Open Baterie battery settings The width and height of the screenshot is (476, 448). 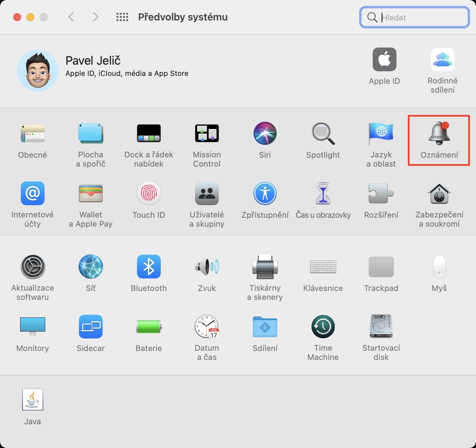coord(149,327)
